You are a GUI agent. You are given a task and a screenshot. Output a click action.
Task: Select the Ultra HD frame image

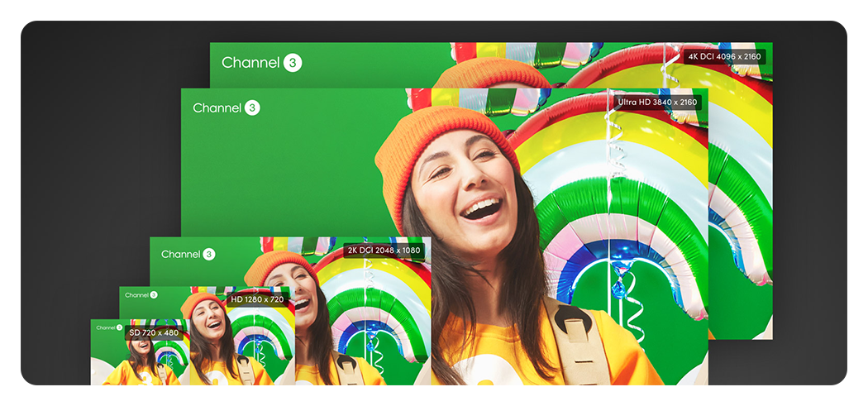tap(445, 236)
